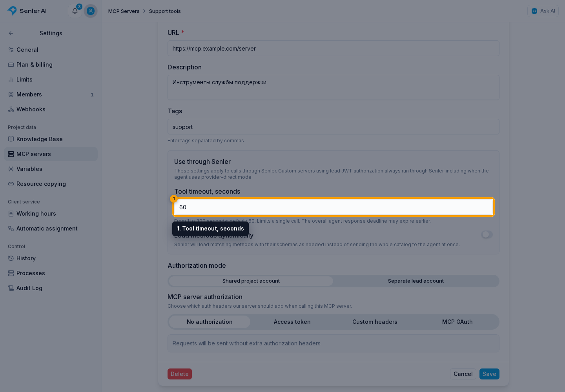This screenshot has width=565, height=392.
Task: Select Separate lead account mode
Action: [x=416, y=281]
